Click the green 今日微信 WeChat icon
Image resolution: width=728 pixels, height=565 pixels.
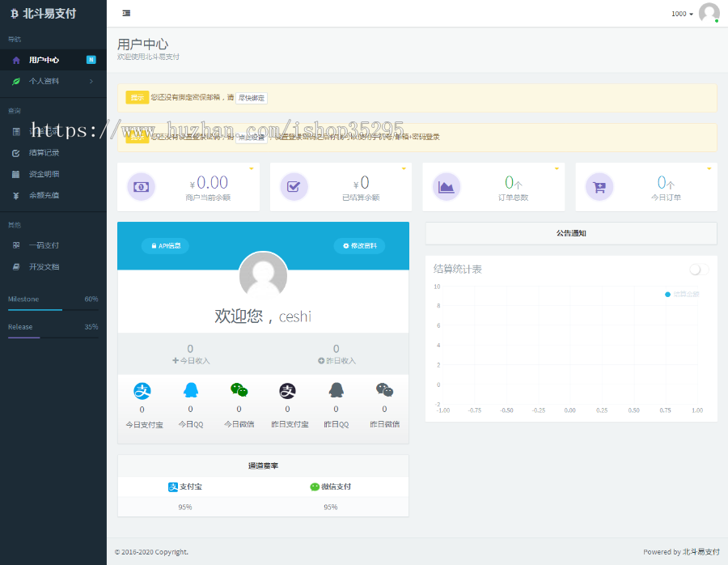(239, 391)
